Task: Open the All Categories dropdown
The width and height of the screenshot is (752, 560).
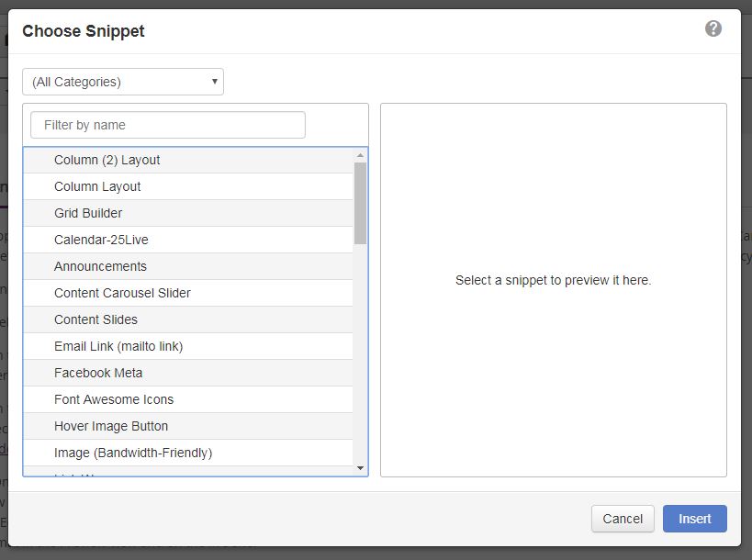Action: click(x=123, y=82)
